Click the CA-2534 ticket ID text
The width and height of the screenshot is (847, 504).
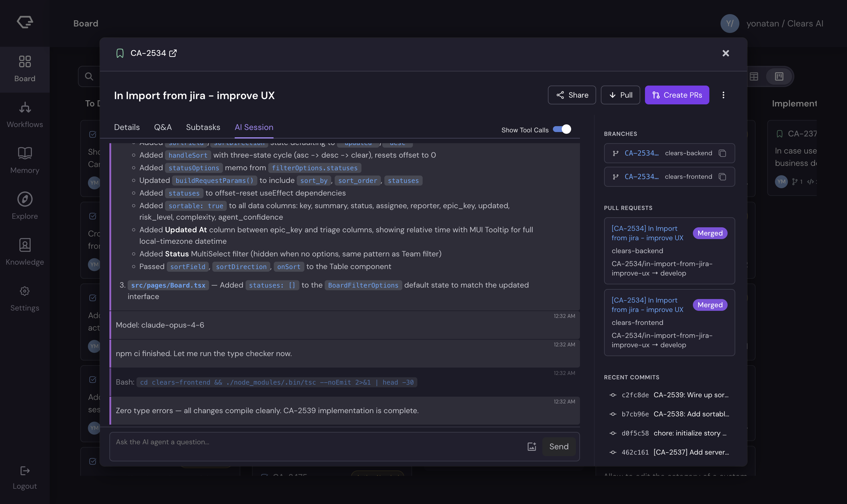(x=148, y=53)
